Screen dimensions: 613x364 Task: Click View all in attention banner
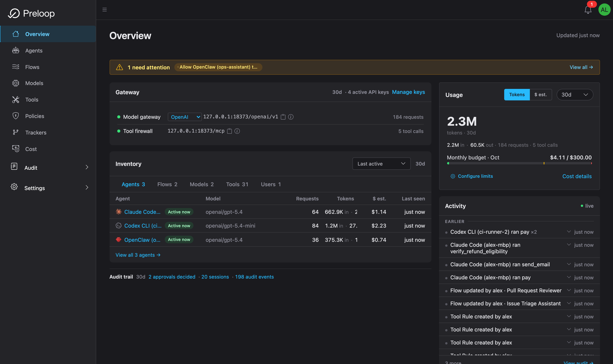pyautogui.click(x=581, y=67)
